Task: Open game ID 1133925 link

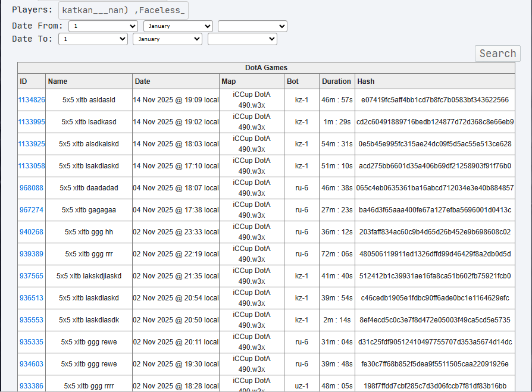Action: click(32, 144)
